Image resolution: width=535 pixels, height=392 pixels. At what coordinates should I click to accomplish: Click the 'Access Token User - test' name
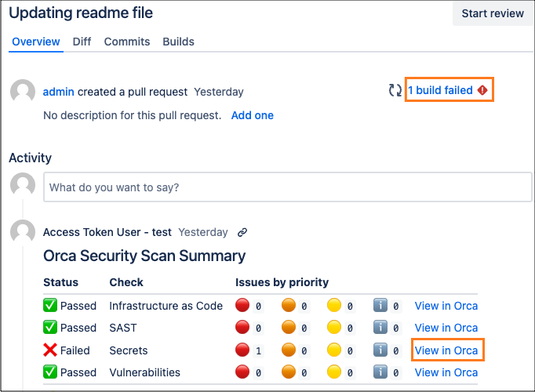point(107,232)
